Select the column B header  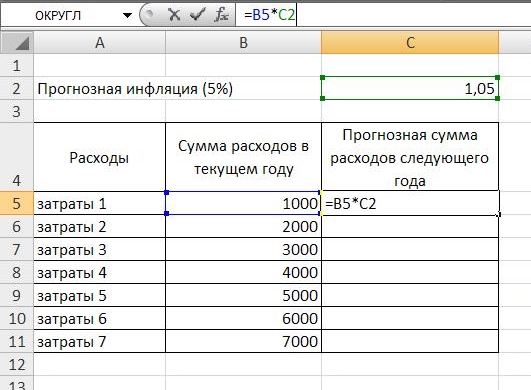243,43
